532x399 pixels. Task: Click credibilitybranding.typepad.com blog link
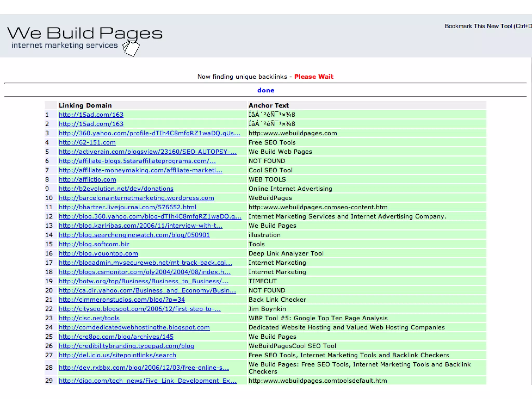click(x=126, y=346)
